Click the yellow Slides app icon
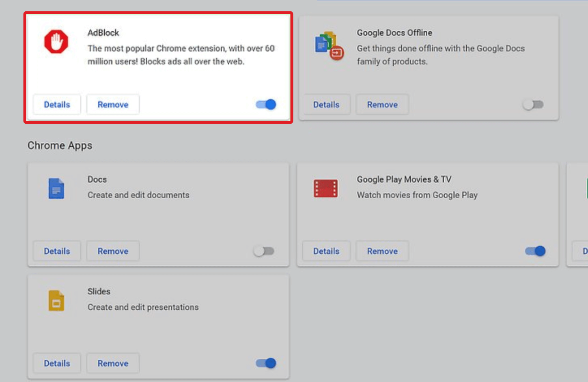This screenshot has height=382, width=588. click(x=56, y=300)
